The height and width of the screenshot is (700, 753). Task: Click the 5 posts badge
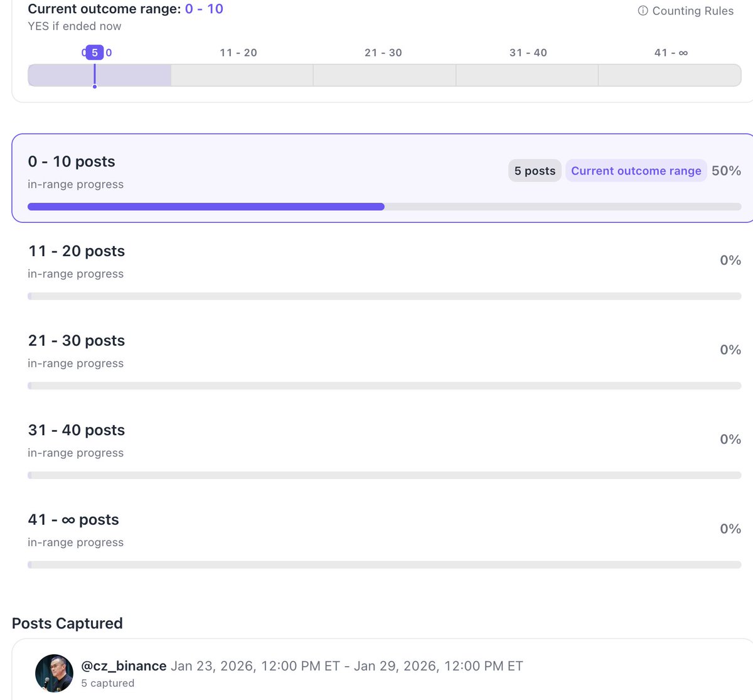coord(535,171)
